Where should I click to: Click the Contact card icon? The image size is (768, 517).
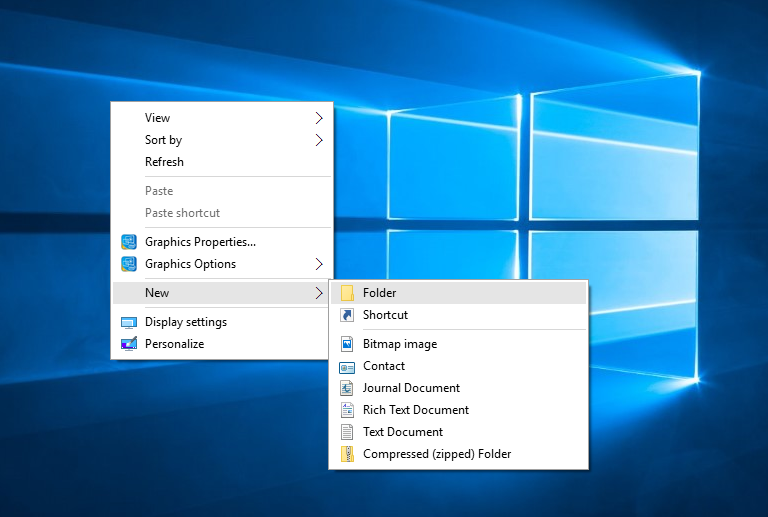pos(347,367)
